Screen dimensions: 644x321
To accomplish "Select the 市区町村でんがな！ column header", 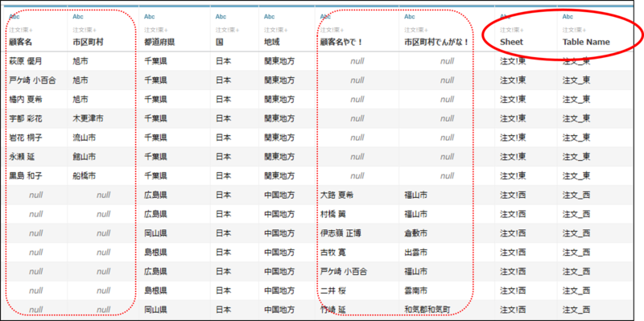I will pos(436,42).
